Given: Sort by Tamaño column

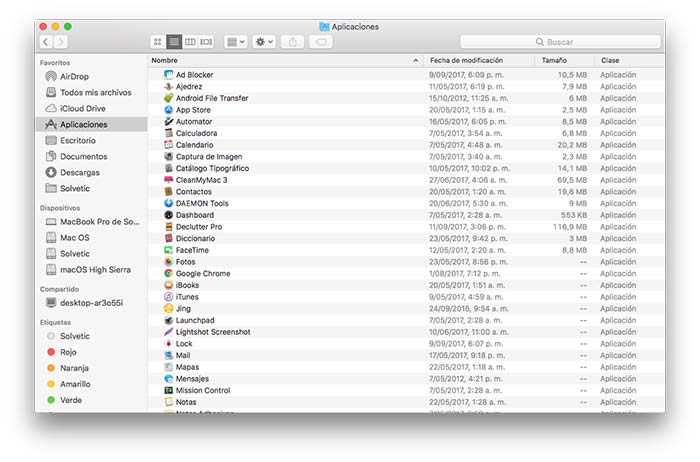Looking at the screenshot, I should tap(554, 60).
